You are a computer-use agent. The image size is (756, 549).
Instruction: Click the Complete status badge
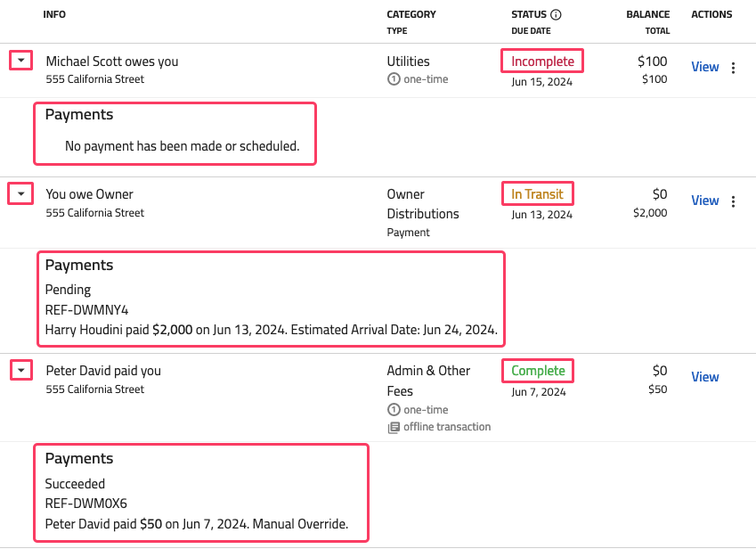pyautogui.click(x=538, y=371)
